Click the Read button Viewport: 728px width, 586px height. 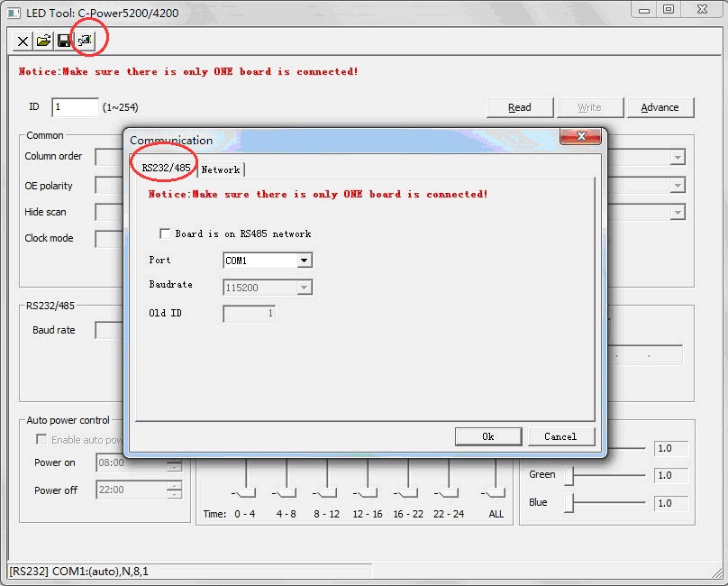pos(520,107)
